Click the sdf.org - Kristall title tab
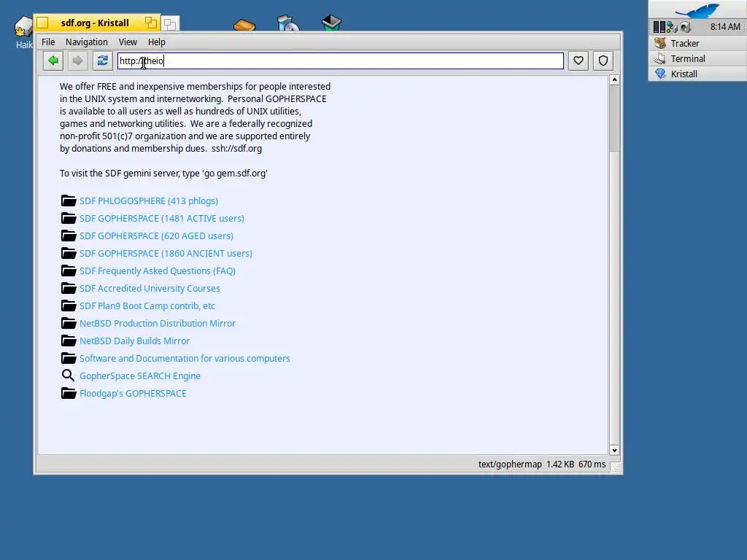 click(x=95, y=23)
